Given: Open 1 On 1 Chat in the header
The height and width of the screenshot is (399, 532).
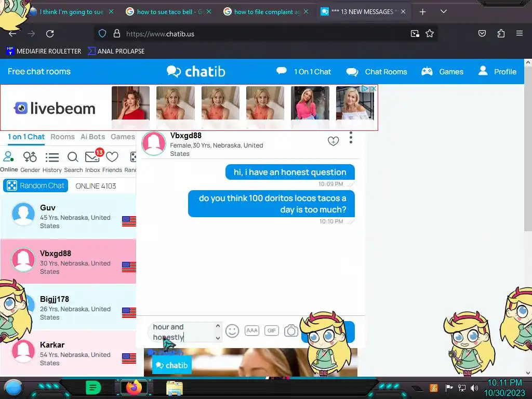Looking at the screenshot, I should pos(303,72).
